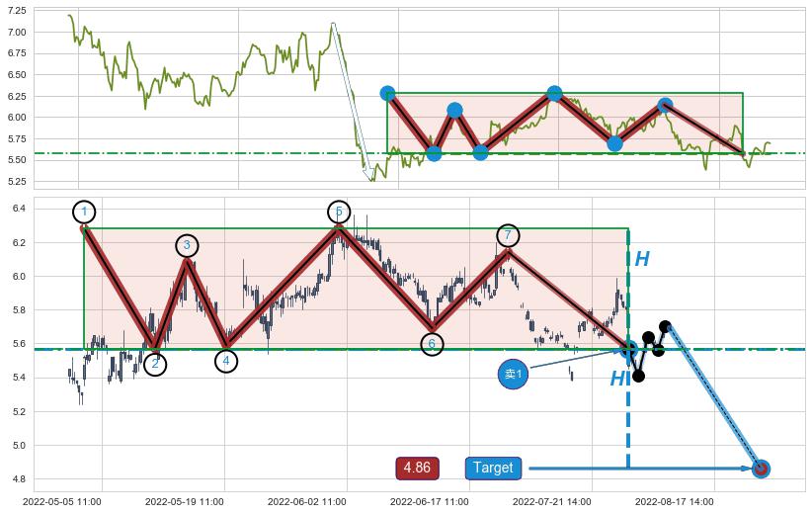Viewport: 812px width, 514px height.
Task: Click the red 4.86 price label
Action: click(x=417, y=468)
